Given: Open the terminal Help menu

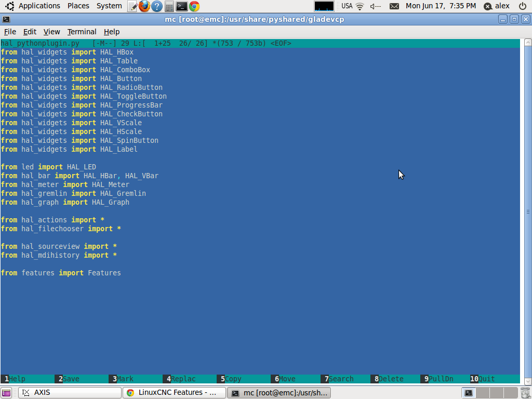Looking at the screenshot, I should 112,32.
